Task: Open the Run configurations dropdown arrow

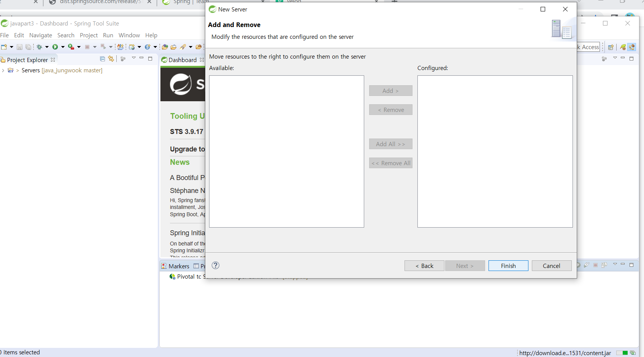Action: point(63,47)
